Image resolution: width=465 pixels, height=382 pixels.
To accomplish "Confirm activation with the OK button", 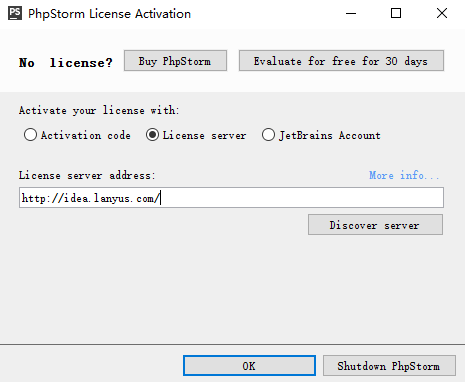I will pos(249,366).
